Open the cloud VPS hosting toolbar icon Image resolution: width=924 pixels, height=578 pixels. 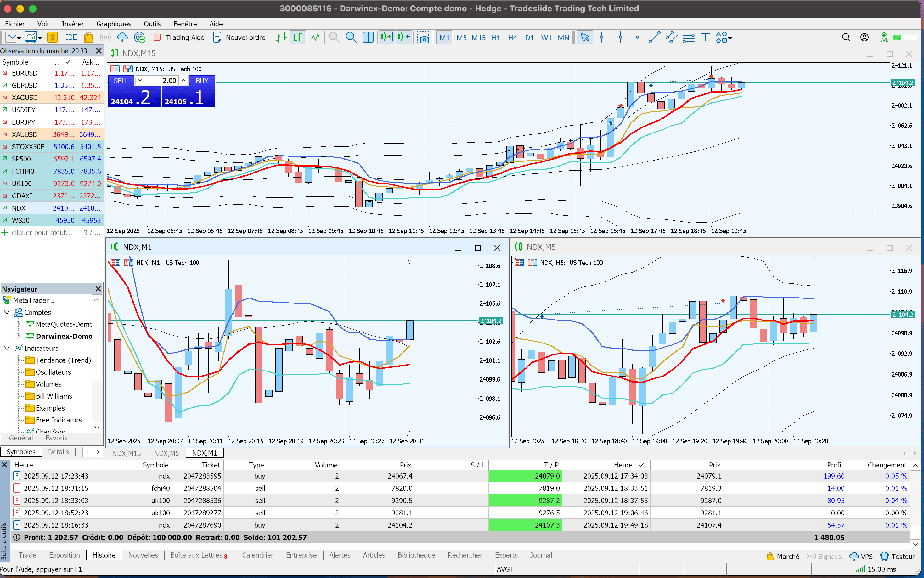(122, 37)
